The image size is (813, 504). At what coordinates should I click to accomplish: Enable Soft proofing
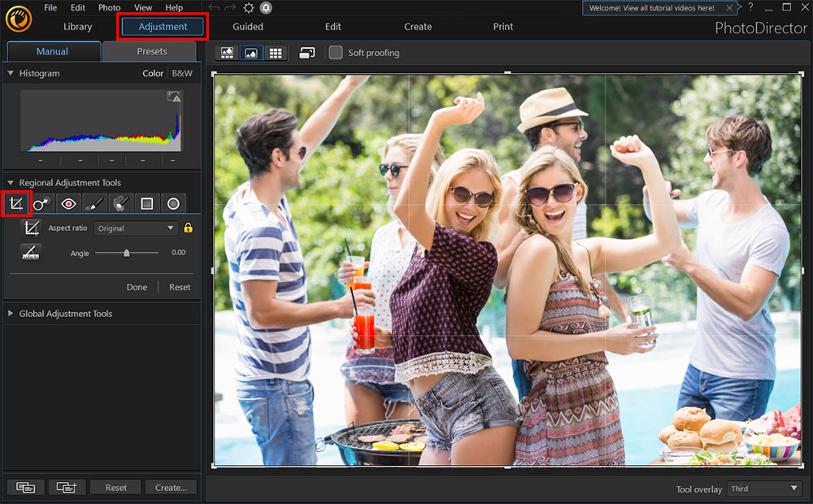pos(336,53)
